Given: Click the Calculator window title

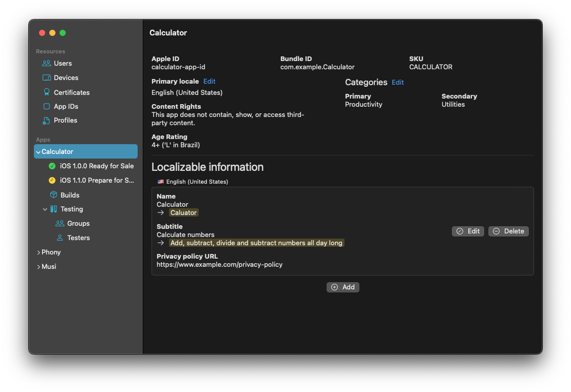Looking at the screenshot, I should [168, 33].
